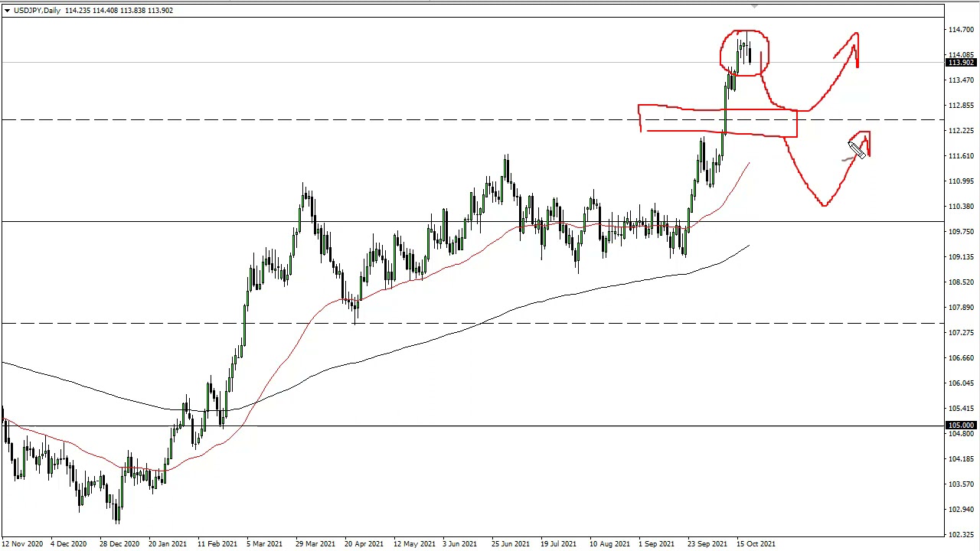The height and width of the screenshot is (551, 980).
Task: Click the 112.225 price axis label
Action: 961,131
